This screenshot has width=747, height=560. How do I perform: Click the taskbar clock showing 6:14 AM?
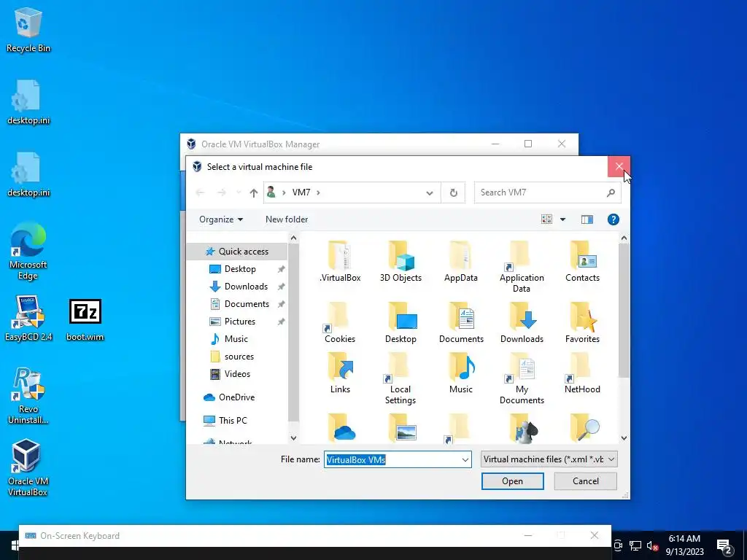pyautogui.click(x=684, y=545)
